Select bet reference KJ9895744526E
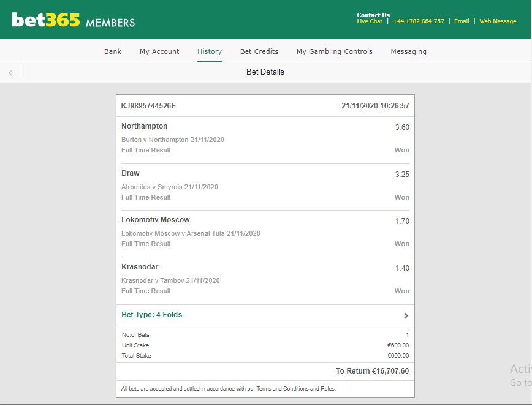This screenshot has height=406, width=532. (x=148, y=106)
